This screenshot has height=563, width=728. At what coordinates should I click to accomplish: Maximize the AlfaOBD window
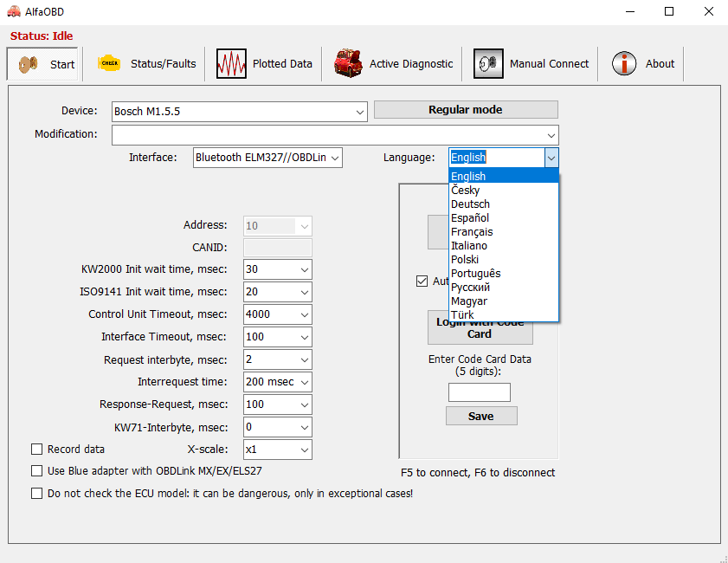(669, 11)
